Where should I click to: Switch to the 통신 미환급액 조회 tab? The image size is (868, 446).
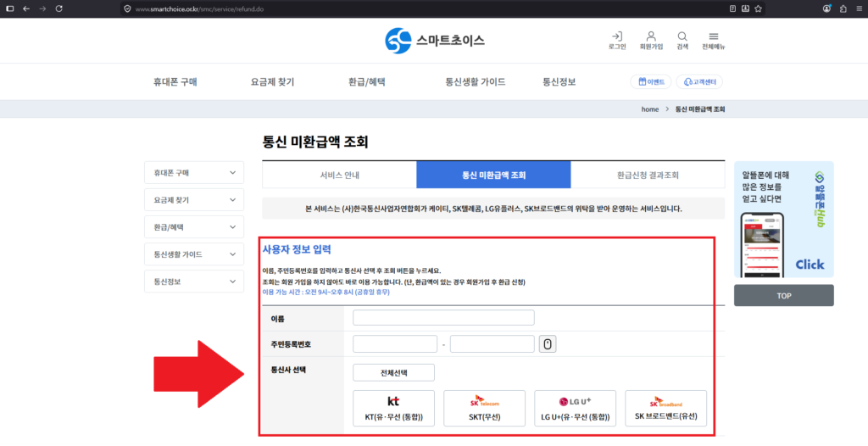494,175
